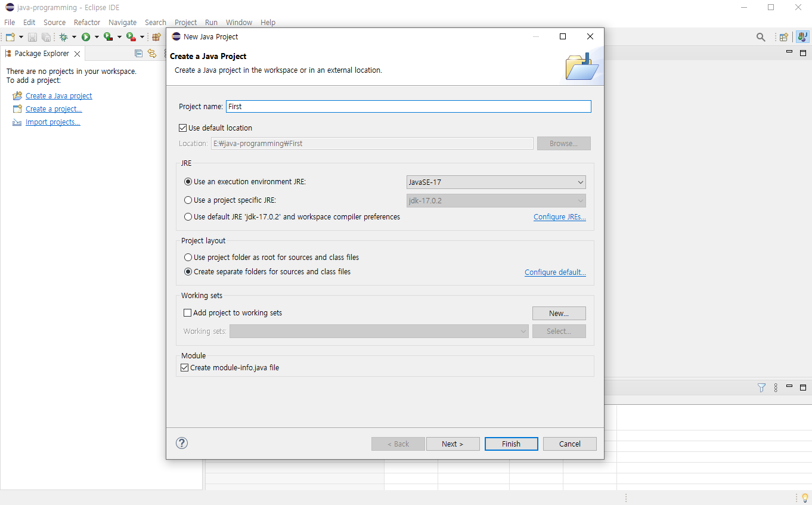Open the Edit menu
Viewport: 812px width, 505px height.
coord(29,22)
